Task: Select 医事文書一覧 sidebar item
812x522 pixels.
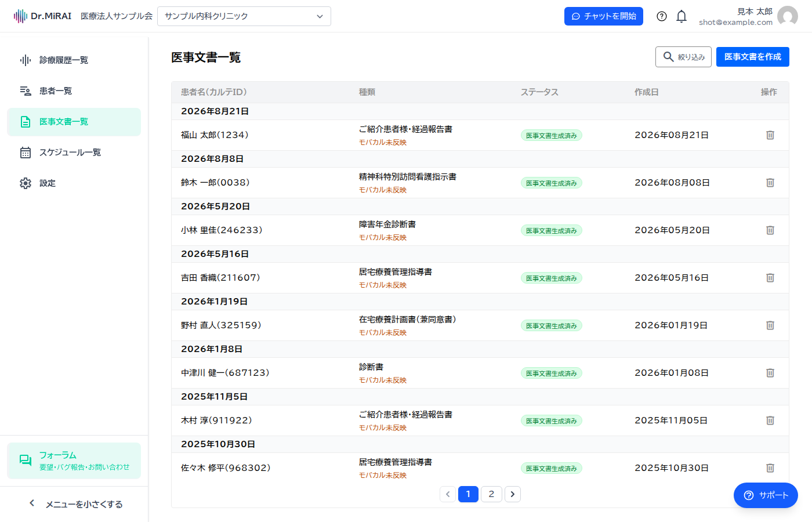Action: pos(74,122)
